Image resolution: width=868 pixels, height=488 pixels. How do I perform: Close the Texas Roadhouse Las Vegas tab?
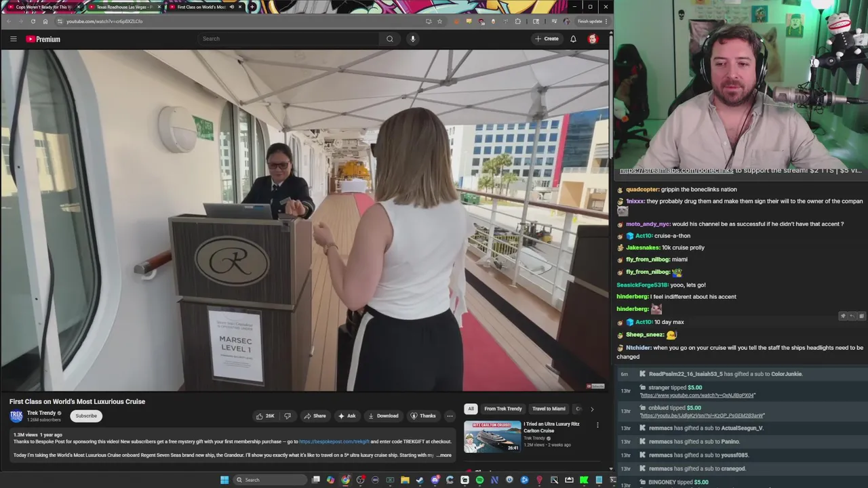(x=159, y=7)
